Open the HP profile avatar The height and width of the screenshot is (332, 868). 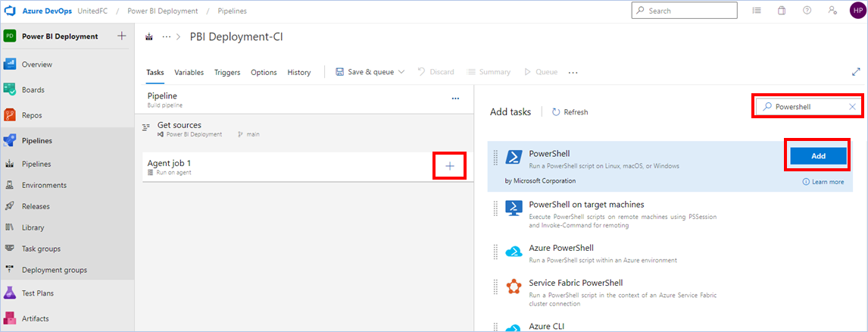tap(857, 11)
